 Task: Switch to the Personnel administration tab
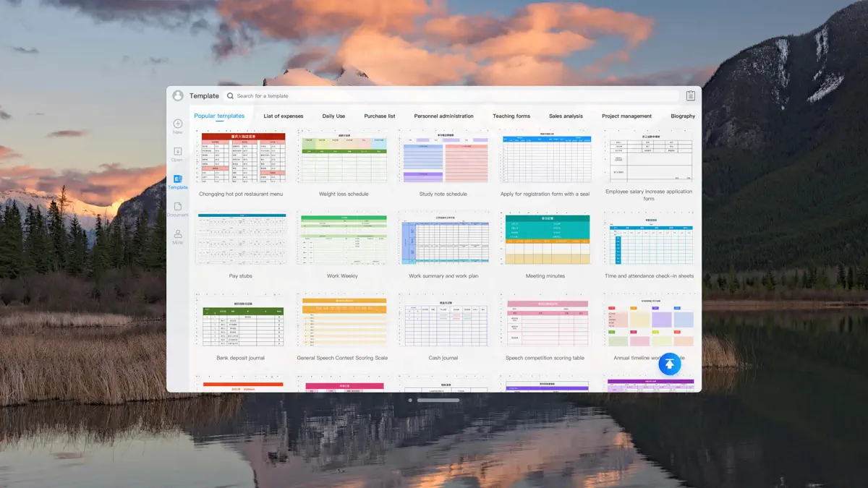coord(444,115)
